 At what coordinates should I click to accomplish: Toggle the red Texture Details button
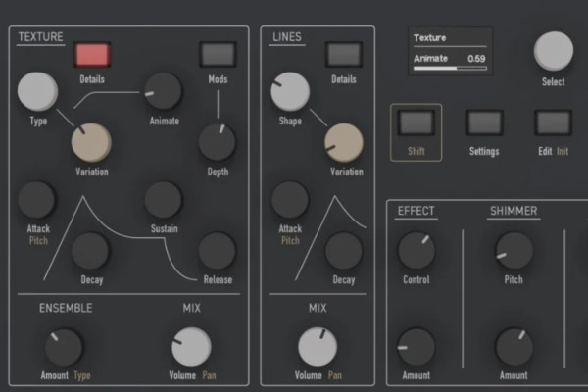pyautogui.click(x=92, y=55)
